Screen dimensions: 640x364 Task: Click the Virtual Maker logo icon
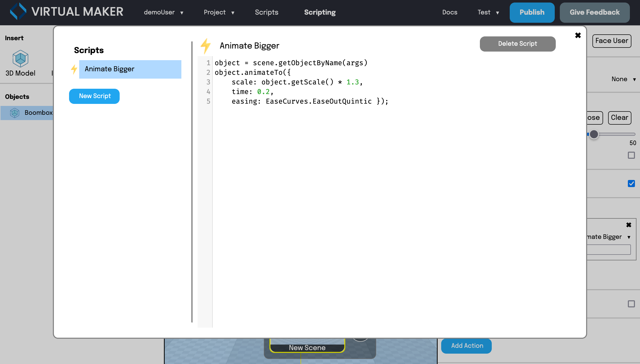click(x=18, y=11)
